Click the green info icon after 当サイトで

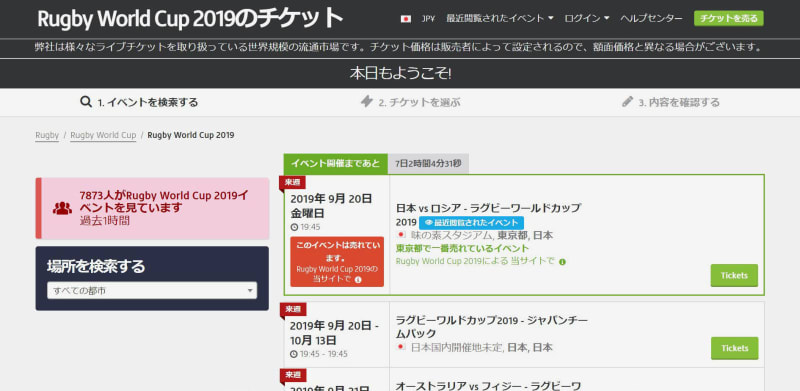tap(562, 262)
